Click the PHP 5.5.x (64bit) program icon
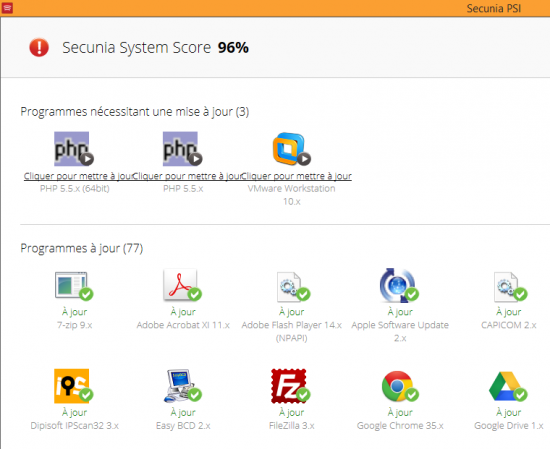The image size is (550, 449). tap(73, 149)
